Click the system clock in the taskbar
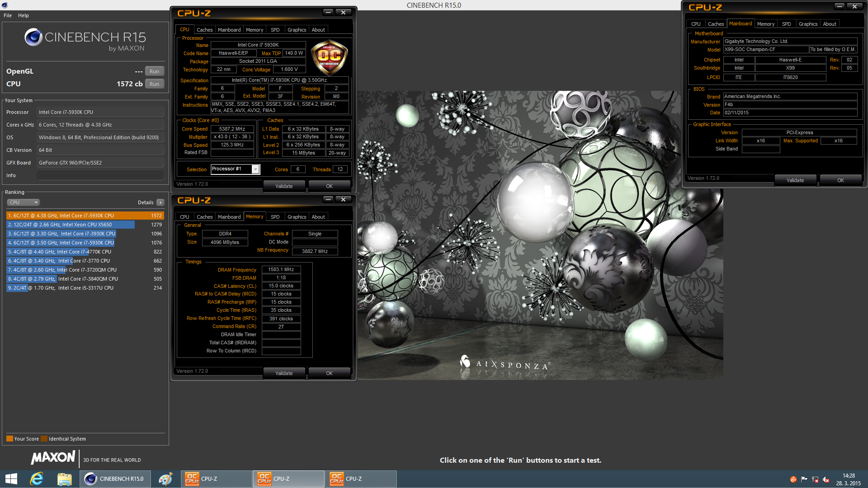Viewport: 868px width, 488px height. [848, 479]
